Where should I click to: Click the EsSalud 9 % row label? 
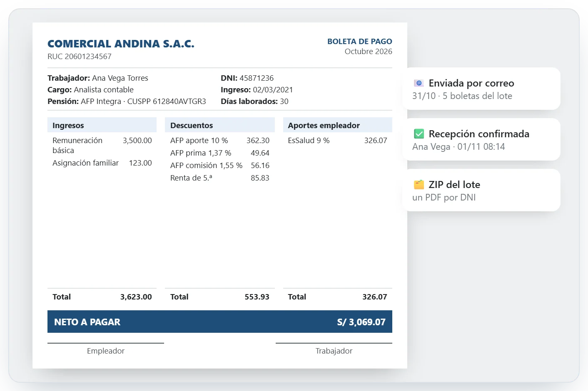pyautogui.click(x=309, y=141)
